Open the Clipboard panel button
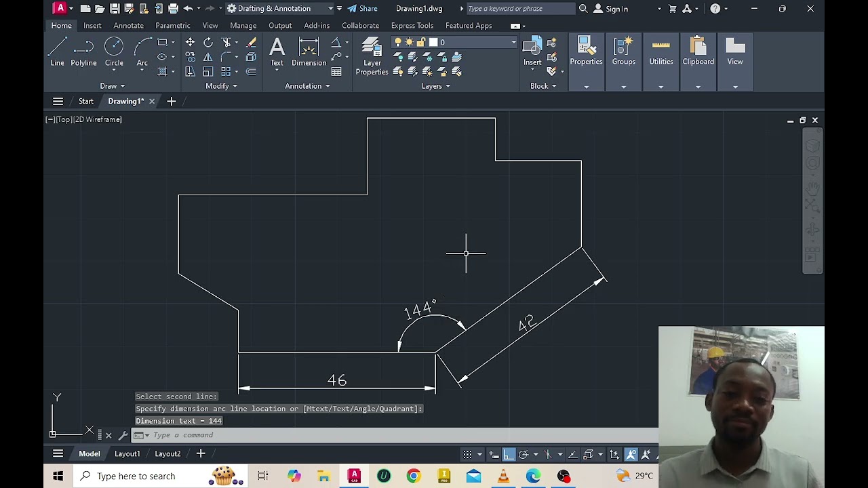Screen dimensions: 868x488 (698, 62)
